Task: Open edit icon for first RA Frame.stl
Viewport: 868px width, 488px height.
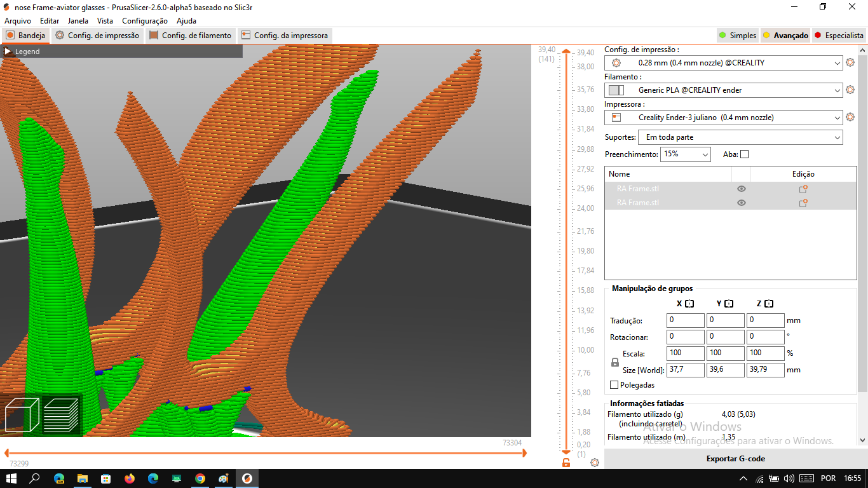Action: click(803, 189)
